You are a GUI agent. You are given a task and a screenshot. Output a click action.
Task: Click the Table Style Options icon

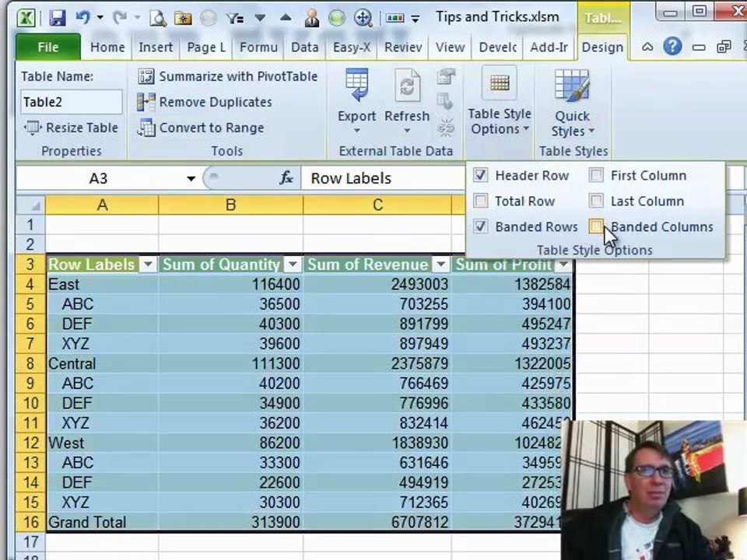tap(500, 84)
